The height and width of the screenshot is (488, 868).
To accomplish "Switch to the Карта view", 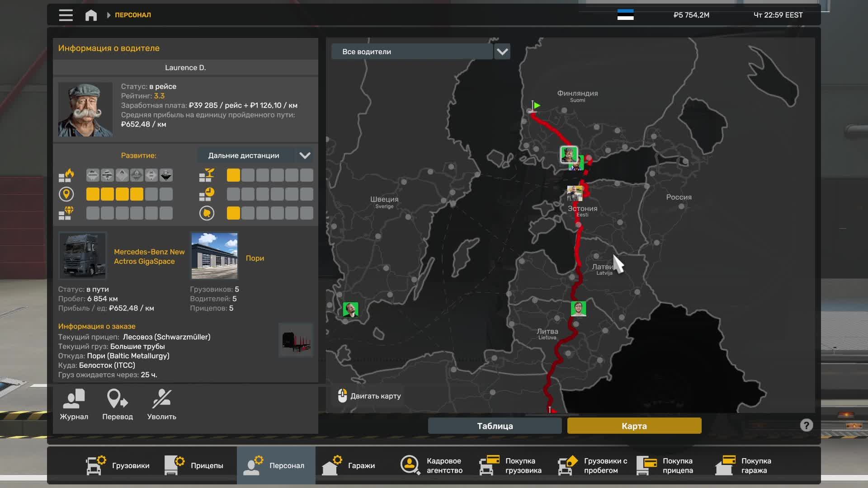I will (x=634, y=426).
